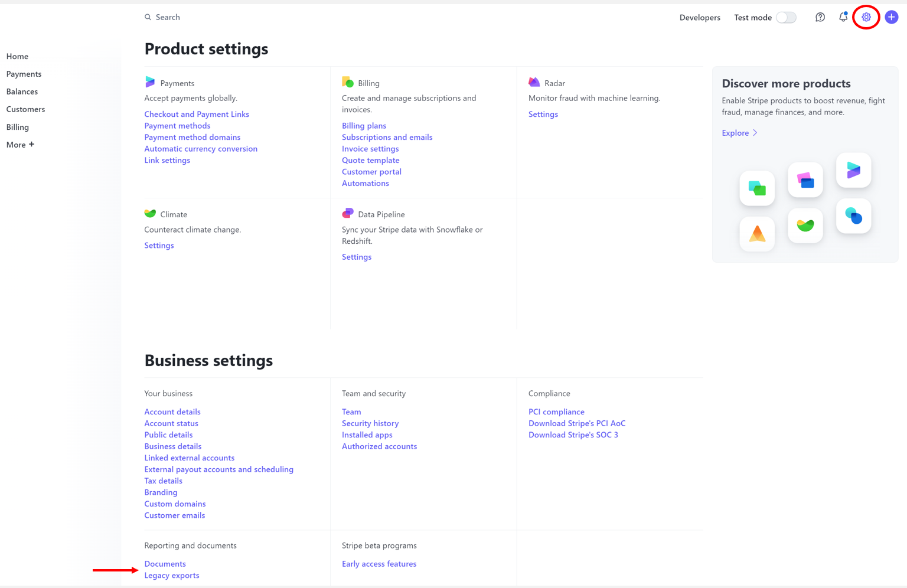Open Account details
The height and width of the screenshot is (588, 907).
tap(172, 411)
